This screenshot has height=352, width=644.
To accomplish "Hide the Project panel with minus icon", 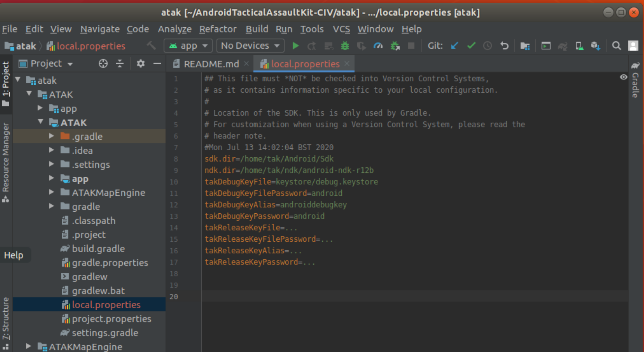I will click(x=157, y=64).
